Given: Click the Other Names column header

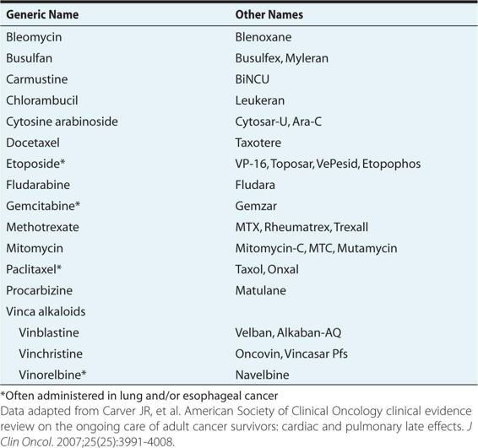Looking at the screenshot, I should pos(269,14).
